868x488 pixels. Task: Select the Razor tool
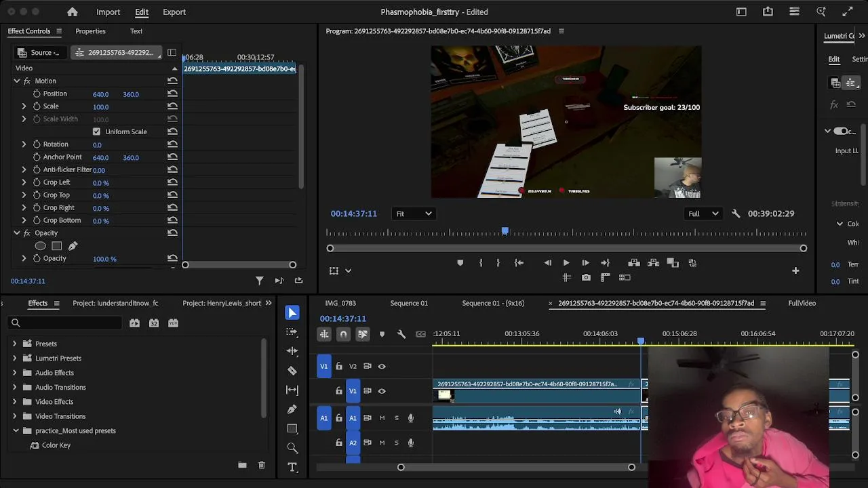[292, 371]
